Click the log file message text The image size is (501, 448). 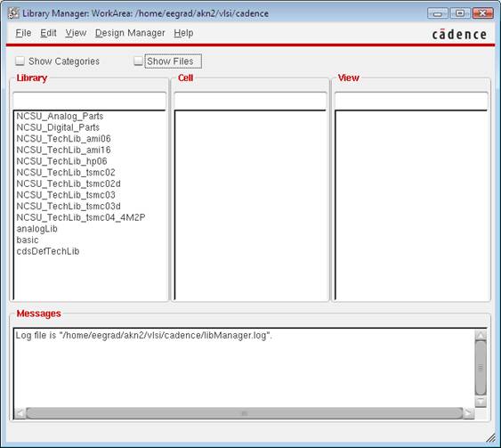click(x=144, y=336)
